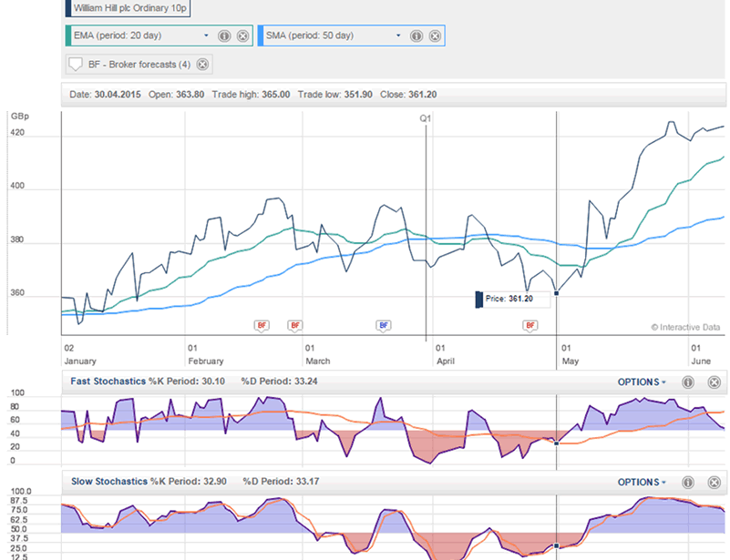Image resolution: width=730 pixels, height=560 pixels.
Task: Close the Slow Stochastics panel
Action: point(714,482)
